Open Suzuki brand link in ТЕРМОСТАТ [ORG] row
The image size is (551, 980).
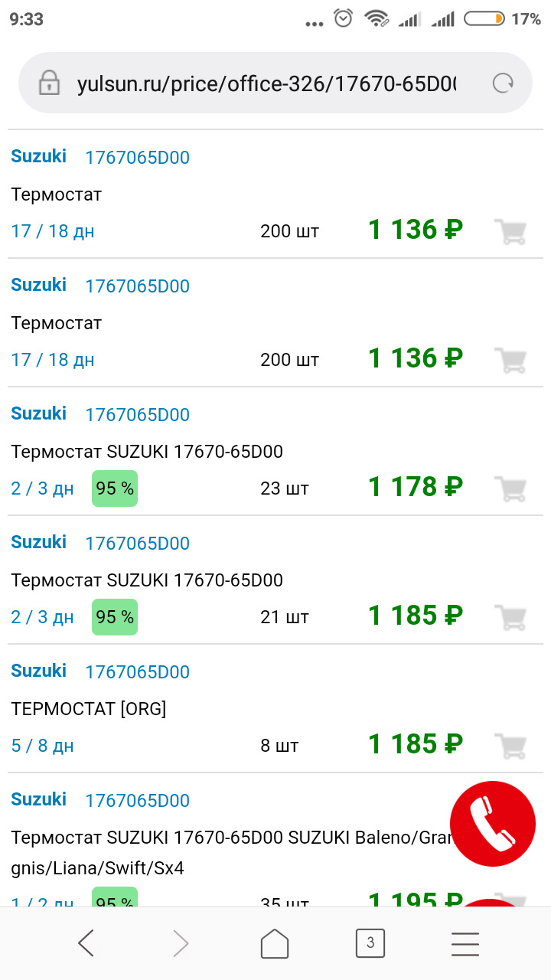click(39, 671)
